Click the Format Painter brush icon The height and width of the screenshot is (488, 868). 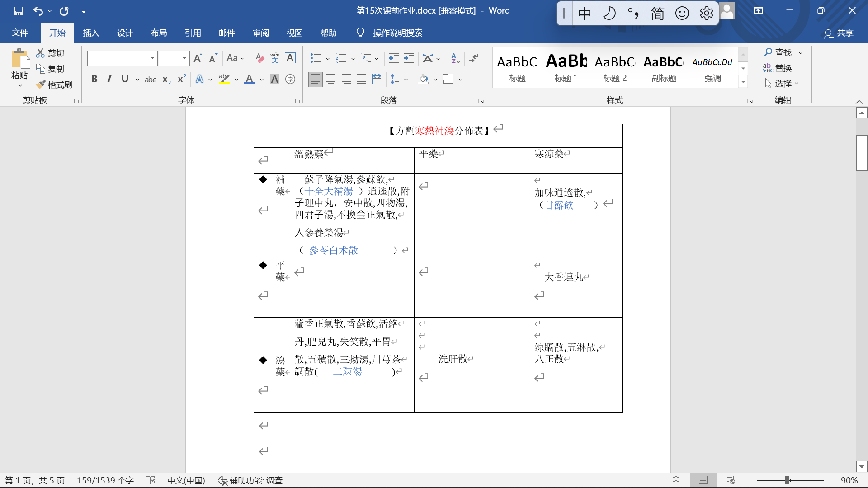(41, 84)
